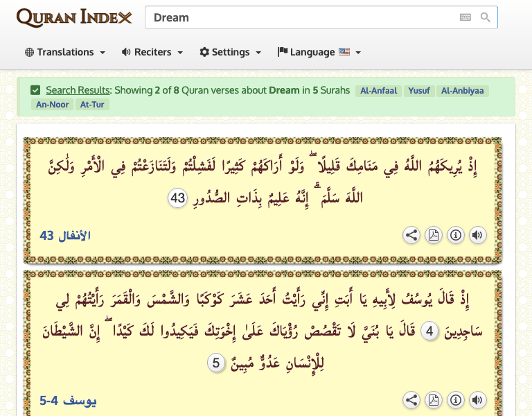Share the Yusuf 4-5 verses
The image size is (532, 416).
tap(411, 400)
